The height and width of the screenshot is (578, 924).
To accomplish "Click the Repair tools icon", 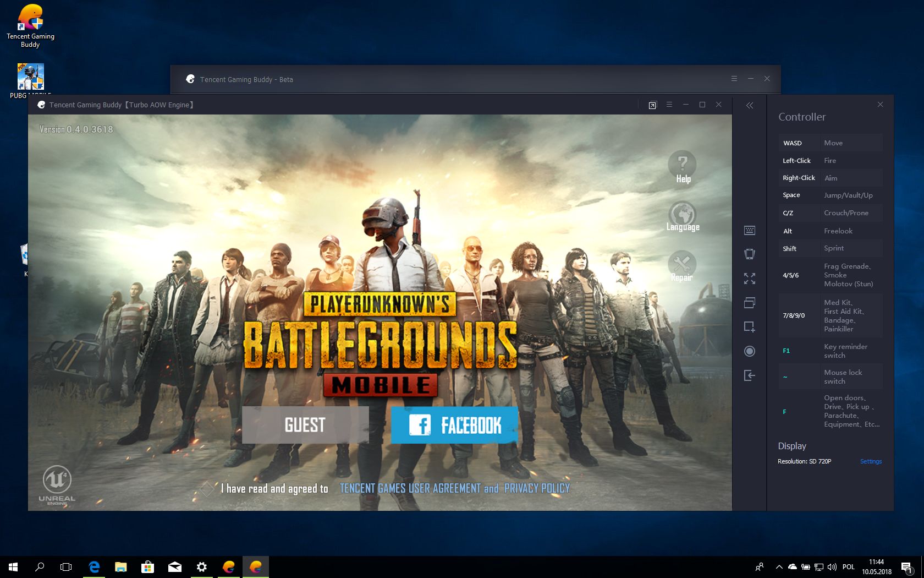I will click(x=682, y=266).
